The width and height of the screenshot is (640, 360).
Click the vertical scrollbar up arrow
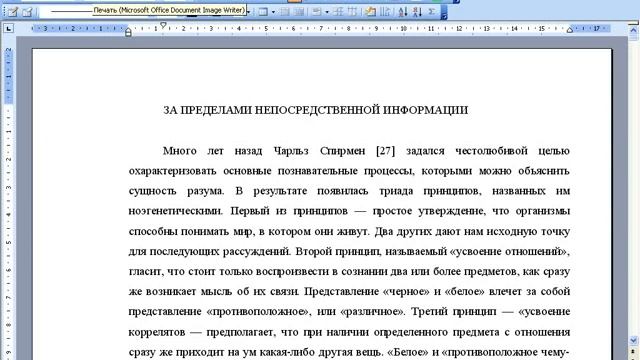pos(633,30)
